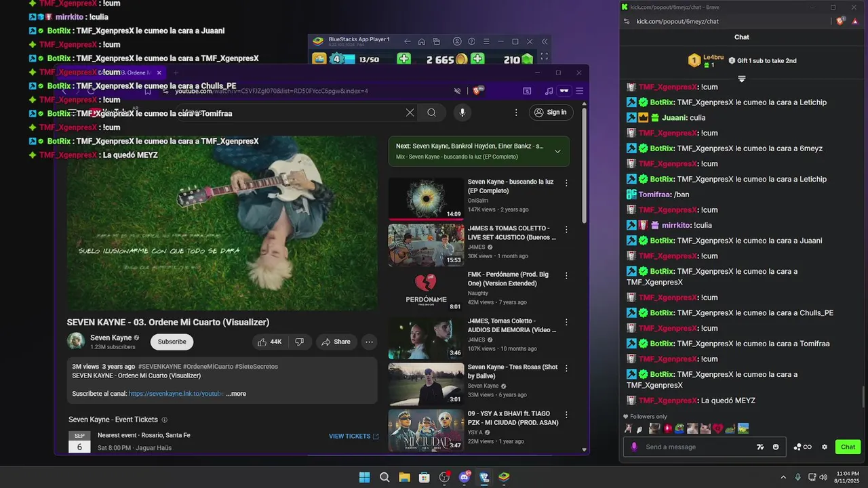Click the YouTube search magnifier icon
868x488 pixels.
click(431, 113)
